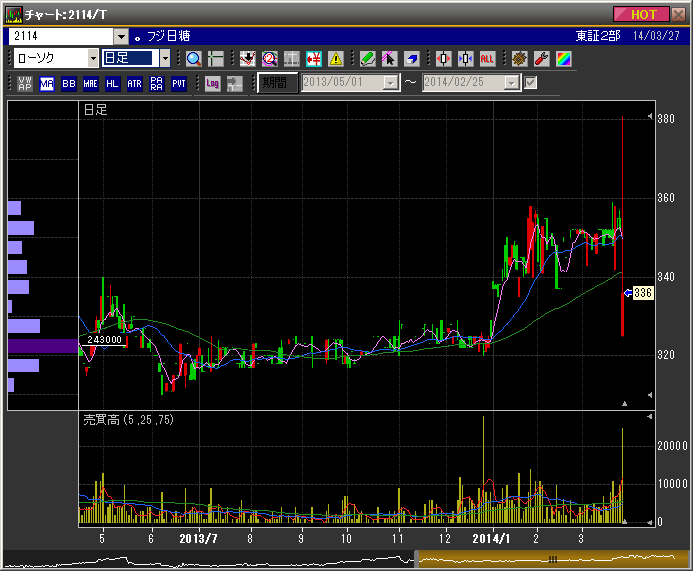The width and height of the screenshot is (693, 571).
Task: Click the highlighted range in bottom overview strip
Action: 549,559
